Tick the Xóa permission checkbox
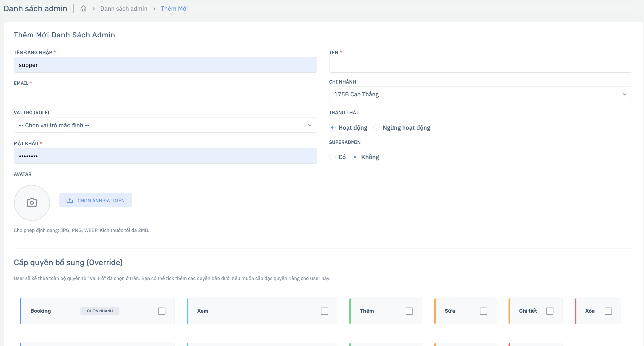644x346 pixels. click(608, 311)
